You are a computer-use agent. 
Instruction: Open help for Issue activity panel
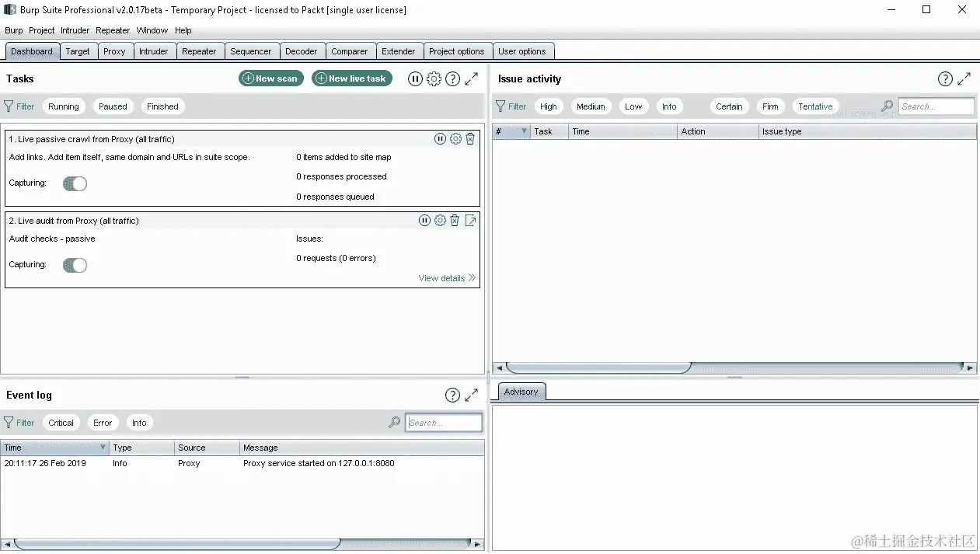(945, 78)
